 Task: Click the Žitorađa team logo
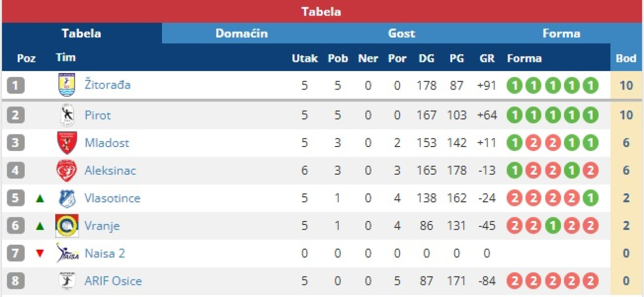coord(66,85)
